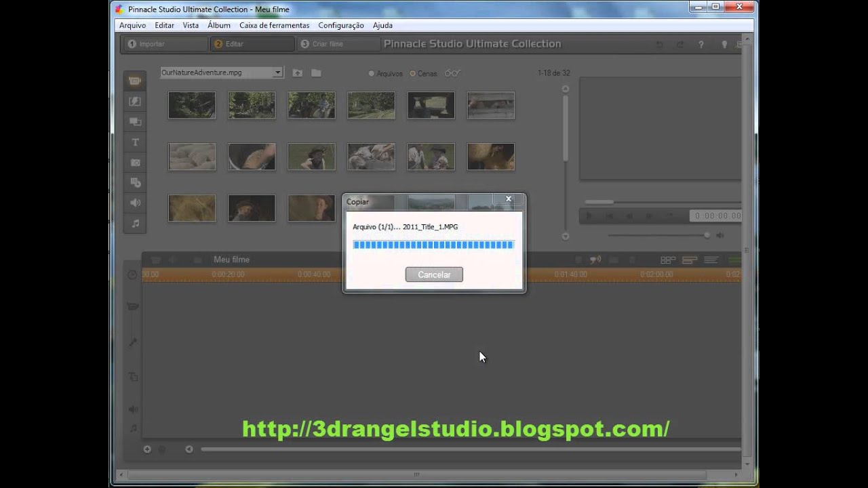Open the Ajuda menu
Viewport: 868px width, 488px height.
382,25
